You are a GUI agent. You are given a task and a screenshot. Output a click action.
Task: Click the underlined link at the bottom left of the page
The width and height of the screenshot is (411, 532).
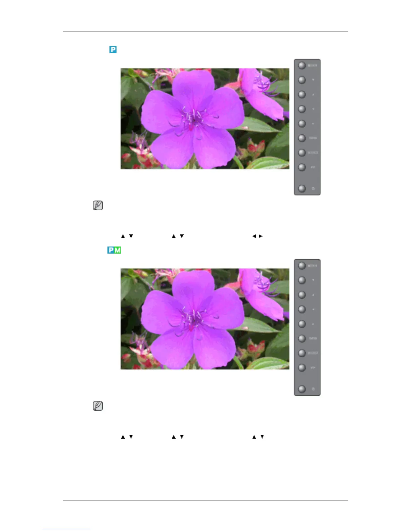pyautogui.click(x=66, y=529)
